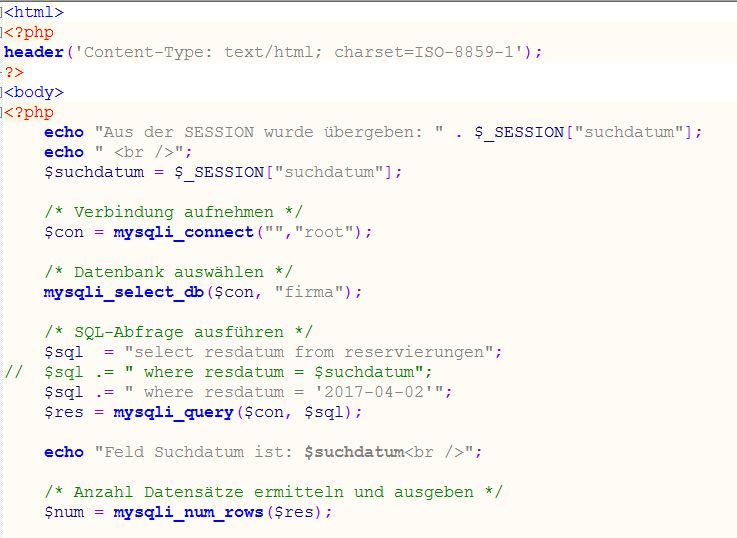
Task: Click the 'Verbindung aufnehmen' comment
Action: coord(173,212)
